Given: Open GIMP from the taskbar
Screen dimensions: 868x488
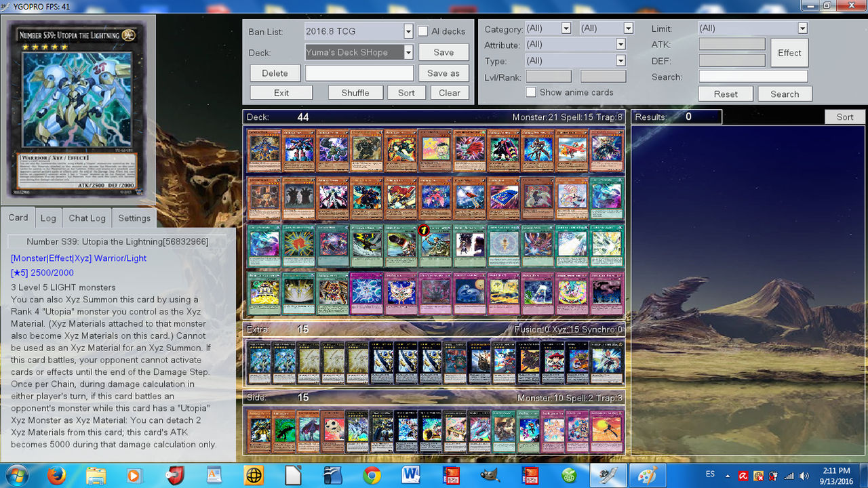Looking at the screenshot, I should (490, 475).
